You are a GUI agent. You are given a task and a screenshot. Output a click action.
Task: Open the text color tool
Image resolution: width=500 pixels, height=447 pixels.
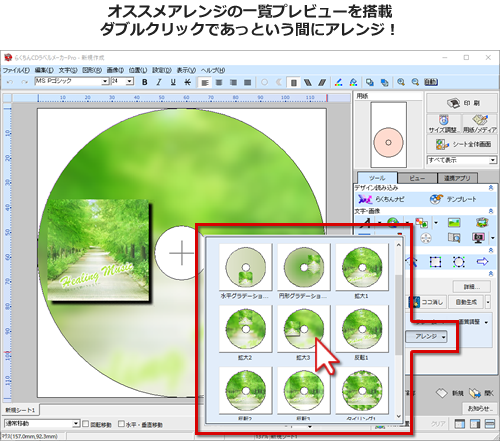coord(339,82)
